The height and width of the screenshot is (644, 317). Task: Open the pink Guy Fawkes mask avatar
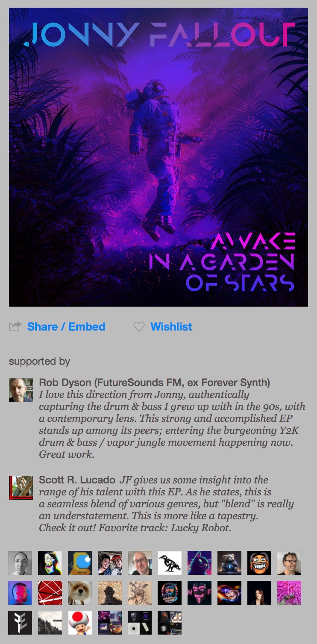coord(200,593)
